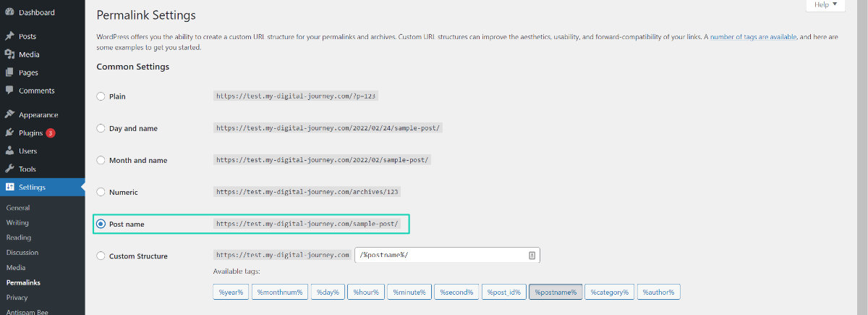Click the Plain sample URL ?p=123
This screenshot has width=868, height=315.
coord(297,96)
